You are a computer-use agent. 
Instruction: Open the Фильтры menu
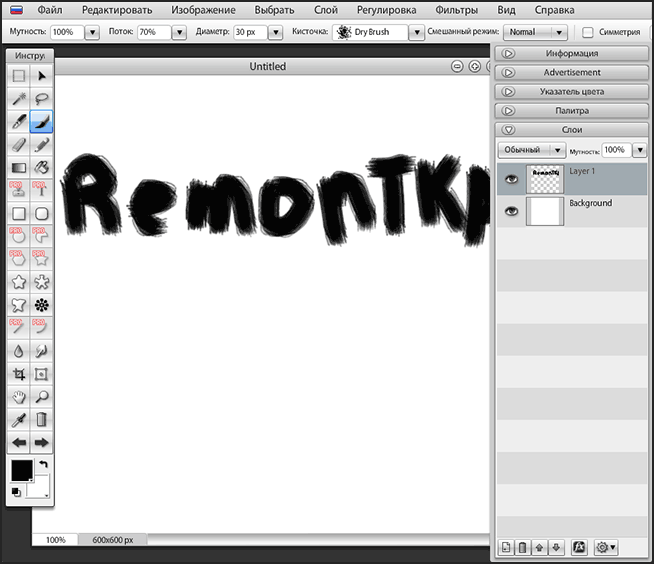click(457, 10)
